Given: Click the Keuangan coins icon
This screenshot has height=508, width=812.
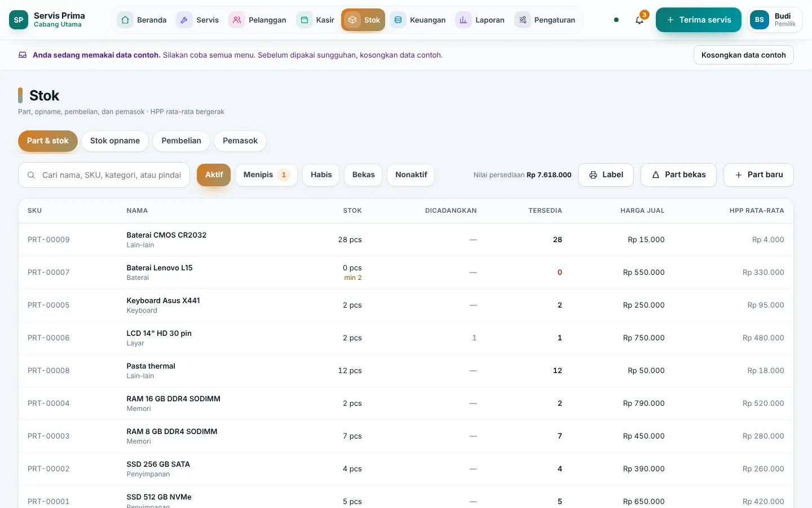Looking at the screenshot, I should [398, 20].
